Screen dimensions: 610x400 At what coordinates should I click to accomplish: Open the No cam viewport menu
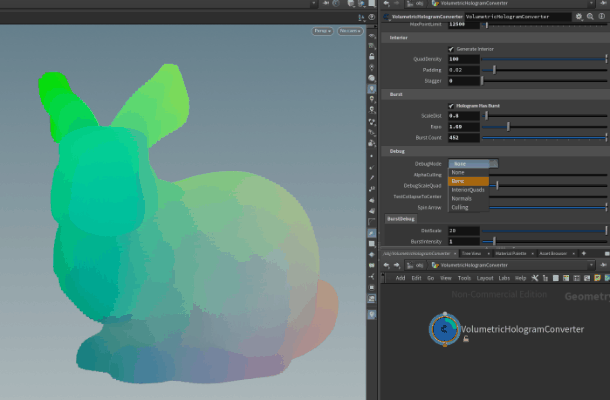(350, 31)
